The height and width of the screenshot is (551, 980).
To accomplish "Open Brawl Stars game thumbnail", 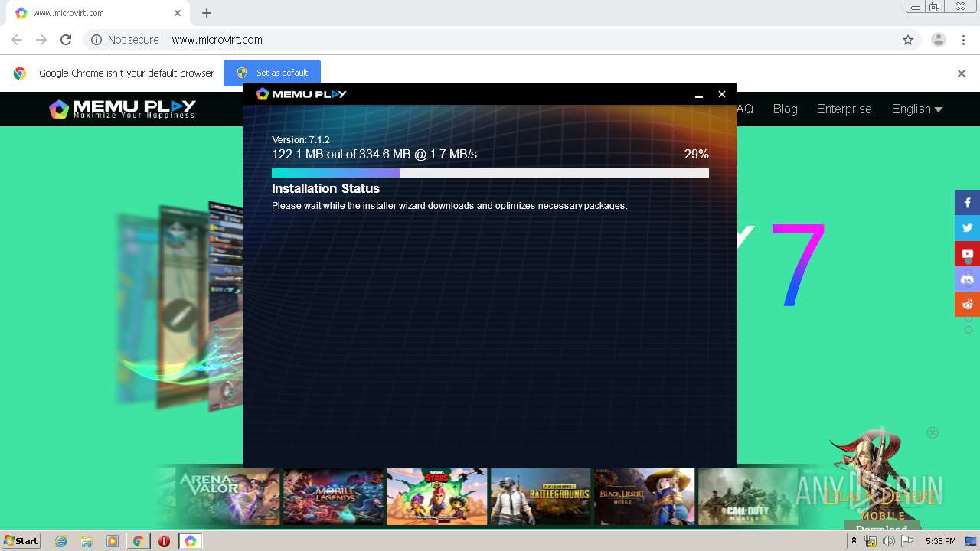I will tap(436, 496).
